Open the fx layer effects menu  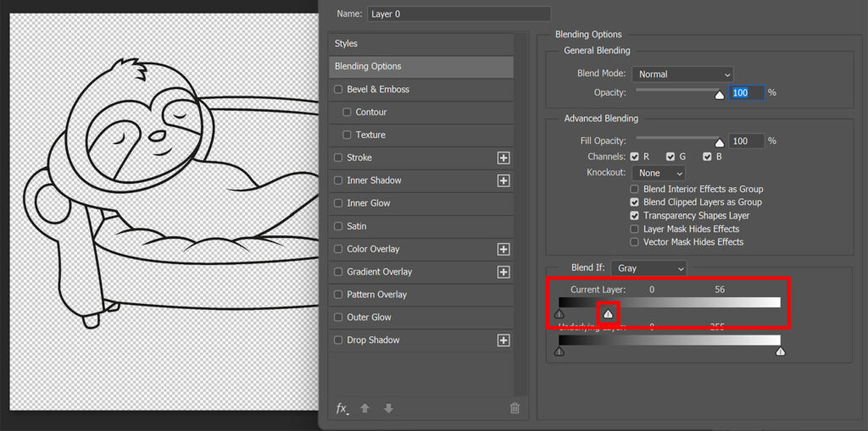[x=342, y=408]
